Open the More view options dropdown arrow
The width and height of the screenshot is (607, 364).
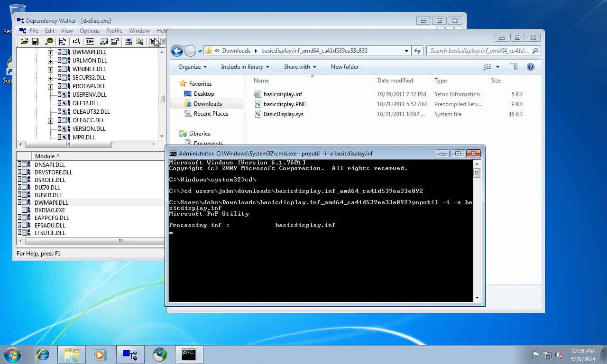497,67
